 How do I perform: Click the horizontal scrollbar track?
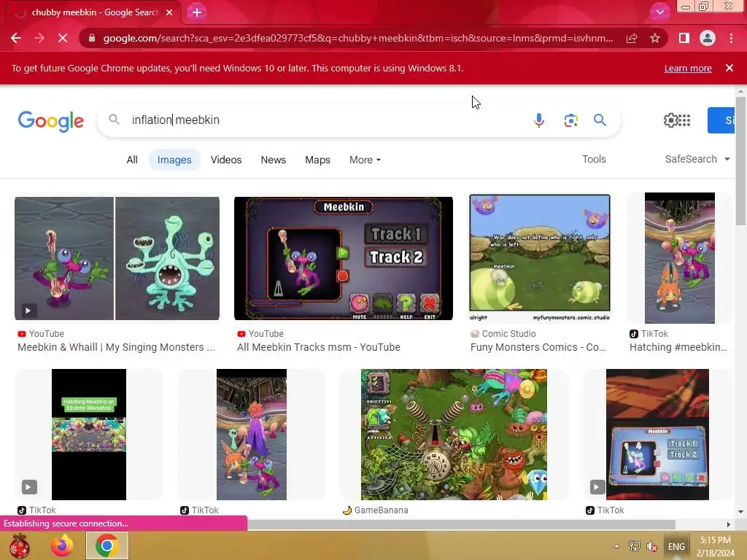(x=461, y=524)
